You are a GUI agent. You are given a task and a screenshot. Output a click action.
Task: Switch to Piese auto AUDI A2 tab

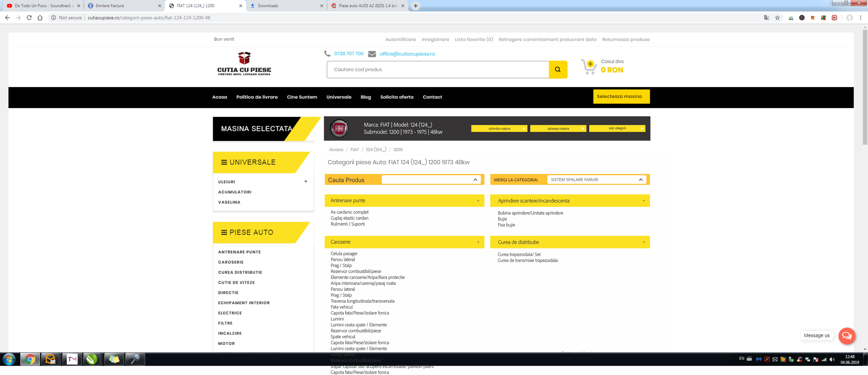coord(368,6)
